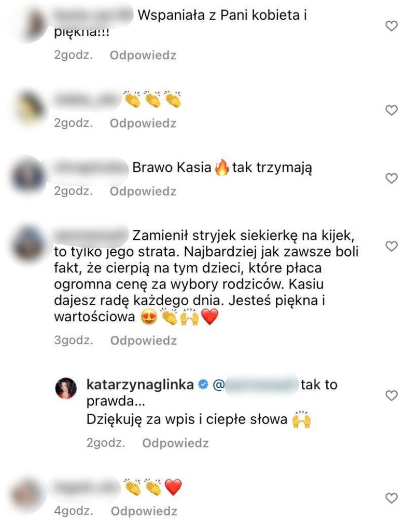This screenshot has width=420, height=532.
Task: Like the three clapping hands comment
Action: tap(391, 110)
